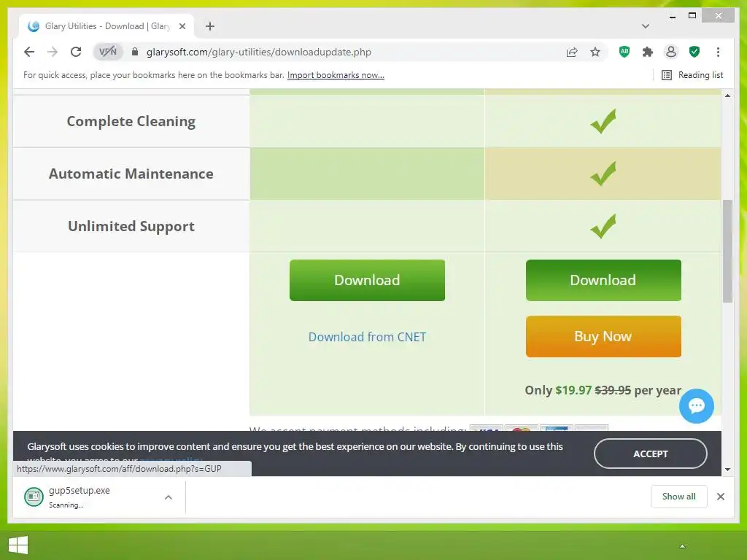Viewport: 747px width, 560px height.
Task: Click the Pro version Download button
Action: (x=603, y=280)
